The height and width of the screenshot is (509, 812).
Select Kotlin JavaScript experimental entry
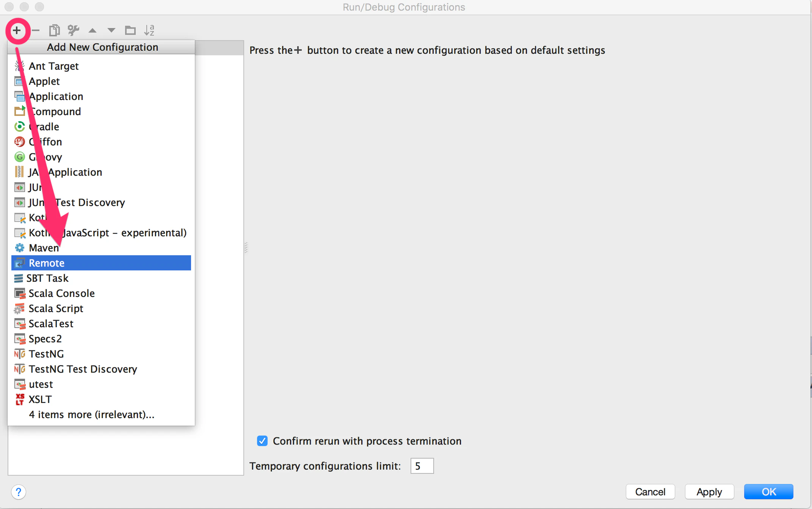click(x=101, y=233)
